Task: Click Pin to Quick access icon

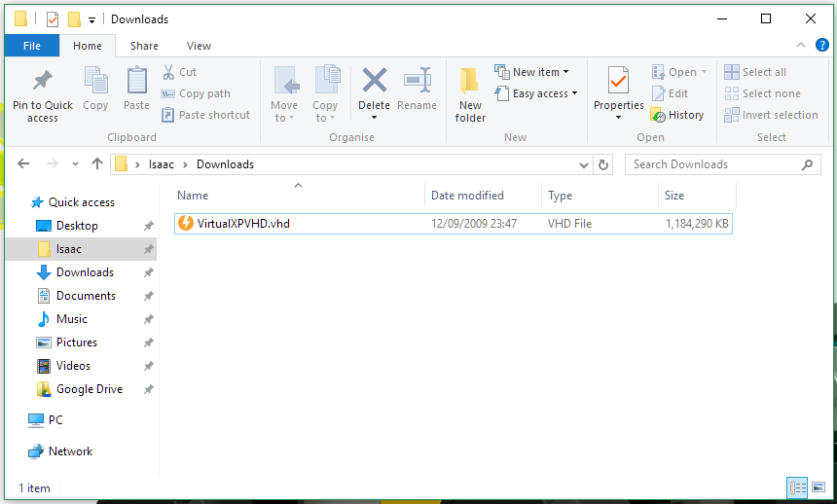Action: point(43,81)
